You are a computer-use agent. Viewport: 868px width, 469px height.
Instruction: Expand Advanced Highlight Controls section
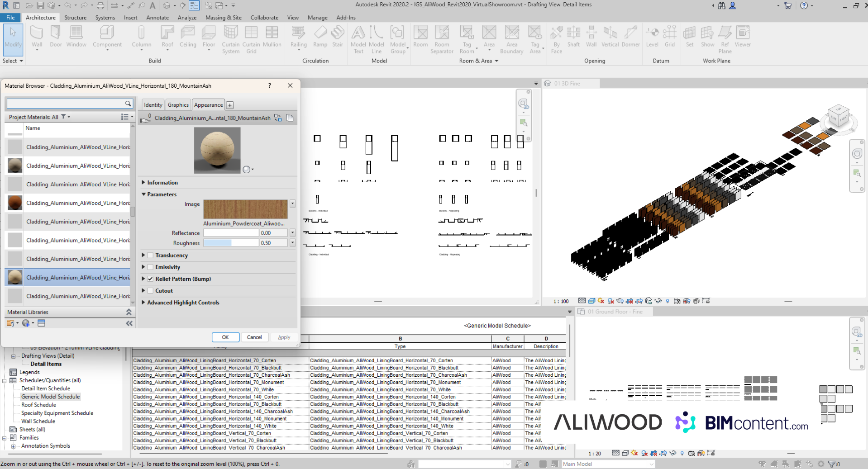(x=143, y=303)
